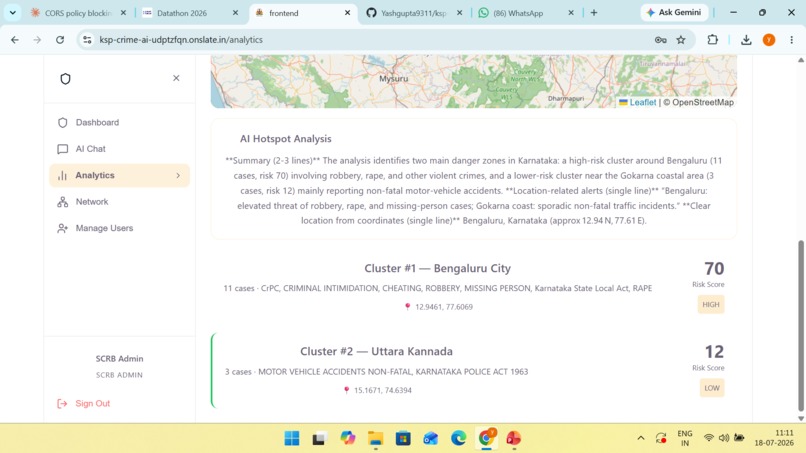Viewport: 806px width, 453px height.
Task: Click the browser forward arrow
Action: [37, 40]
